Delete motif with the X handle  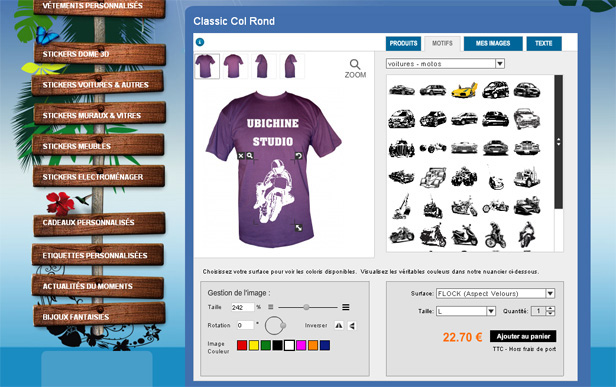[241, 156]
